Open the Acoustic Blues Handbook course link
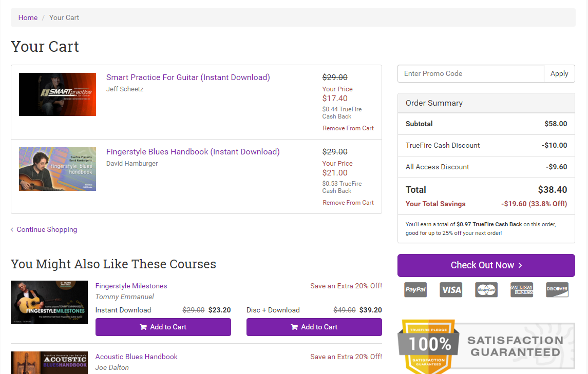Screen dimensions: 588x374 coord(136,357)
